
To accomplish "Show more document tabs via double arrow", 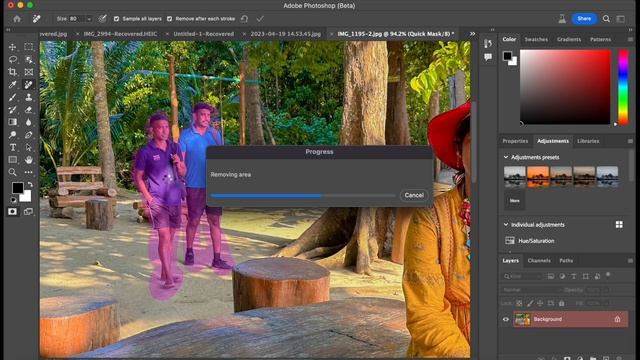I will [472, 34].
